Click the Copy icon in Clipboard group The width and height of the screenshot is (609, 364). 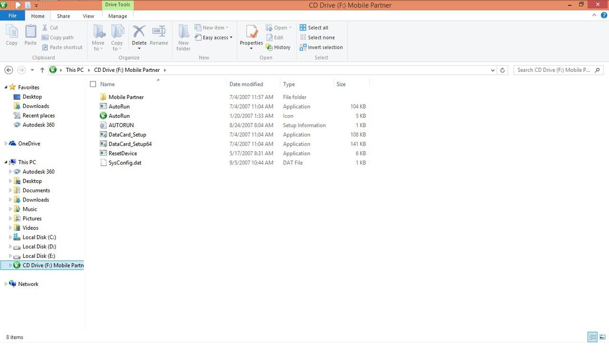12,32
